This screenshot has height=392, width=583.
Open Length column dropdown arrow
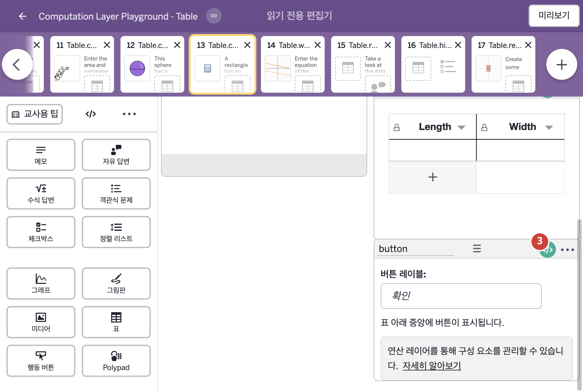[461, 127]
